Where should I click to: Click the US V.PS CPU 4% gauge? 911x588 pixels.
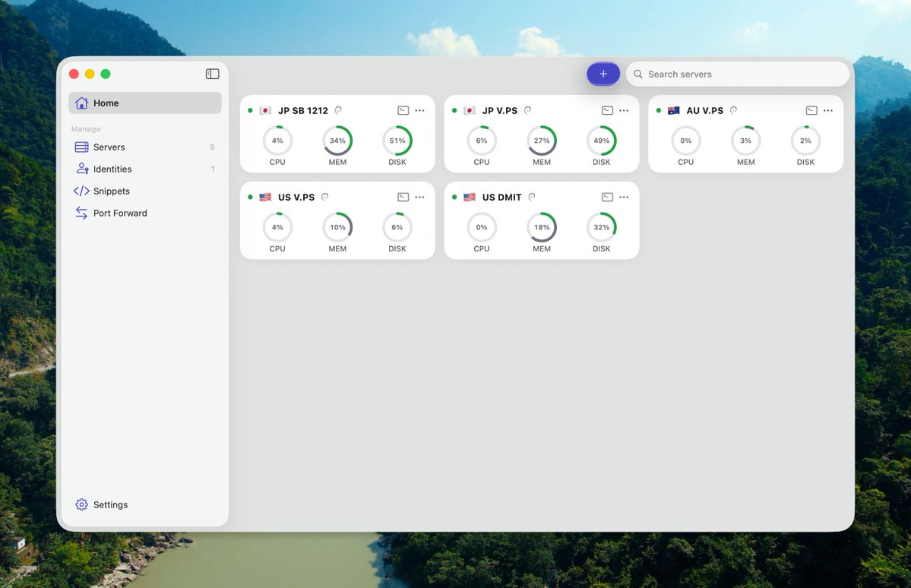(x=278, y=227)
